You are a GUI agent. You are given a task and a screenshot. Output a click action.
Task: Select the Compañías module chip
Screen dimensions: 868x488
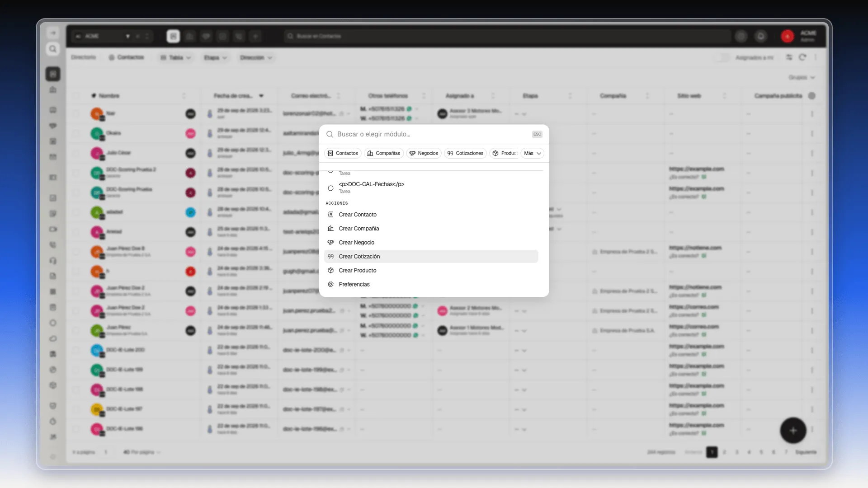(384, 153)
